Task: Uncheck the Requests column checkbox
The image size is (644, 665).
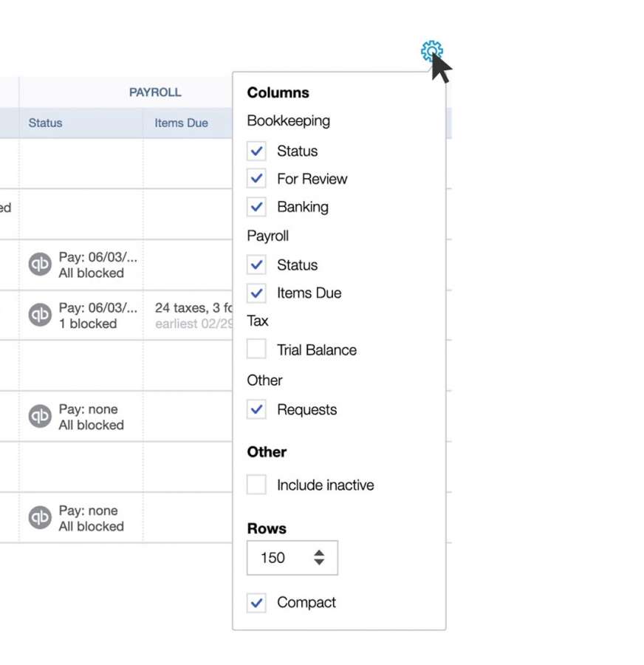Action: (x=256, y=409)
